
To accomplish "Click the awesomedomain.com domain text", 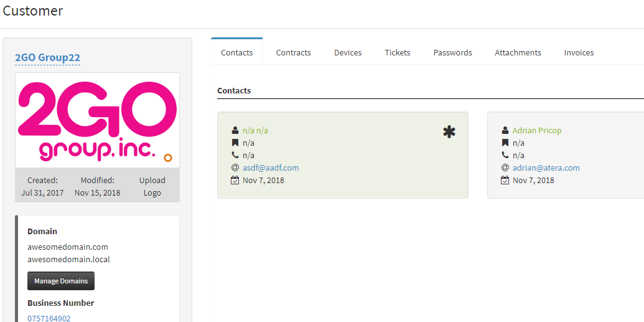I will point(68,247).
